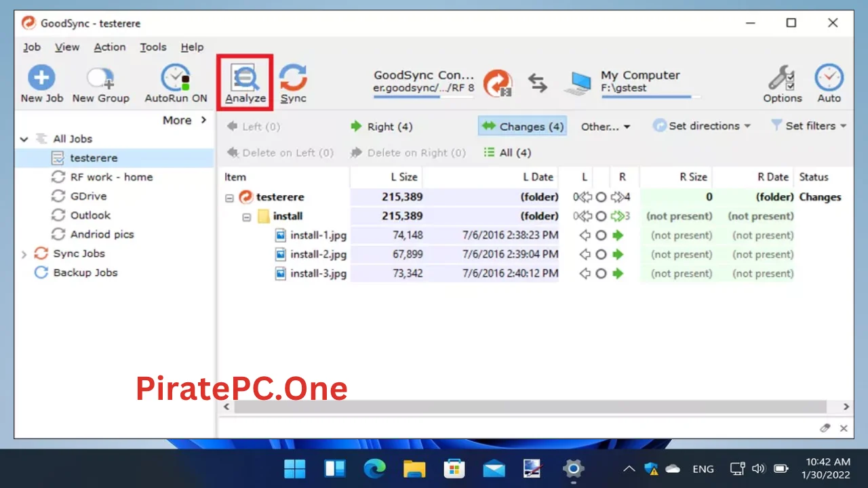This screenshot has height=488, width=868.
Task: Filter by Right (4) changes
Action: (x=381, y=127)
